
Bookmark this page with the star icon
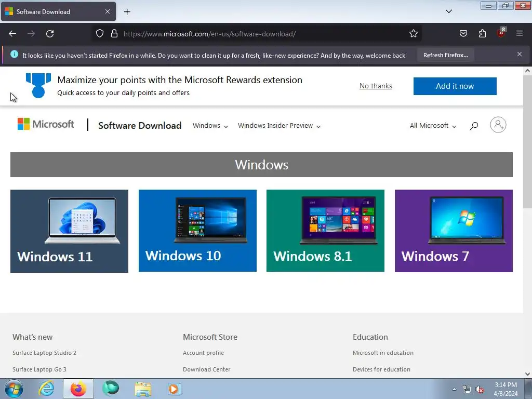click(x=413, y=33)
